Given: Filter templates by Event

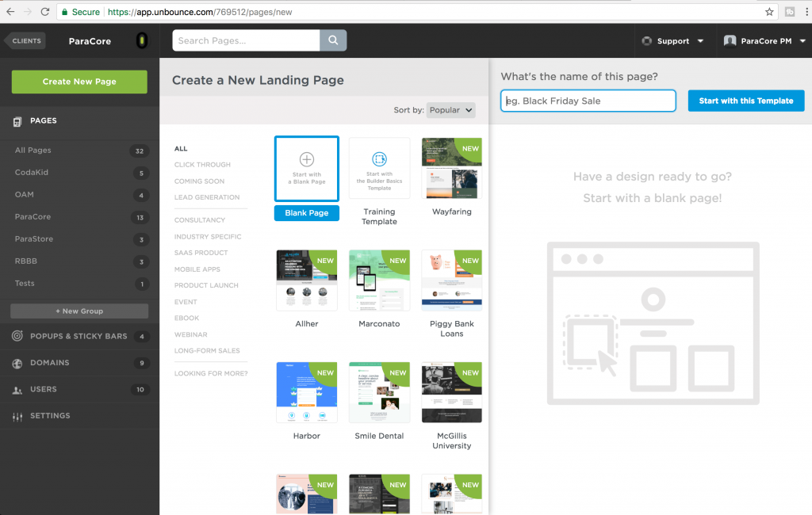Looking at the screenshot, I should click(x=186, y=302).
